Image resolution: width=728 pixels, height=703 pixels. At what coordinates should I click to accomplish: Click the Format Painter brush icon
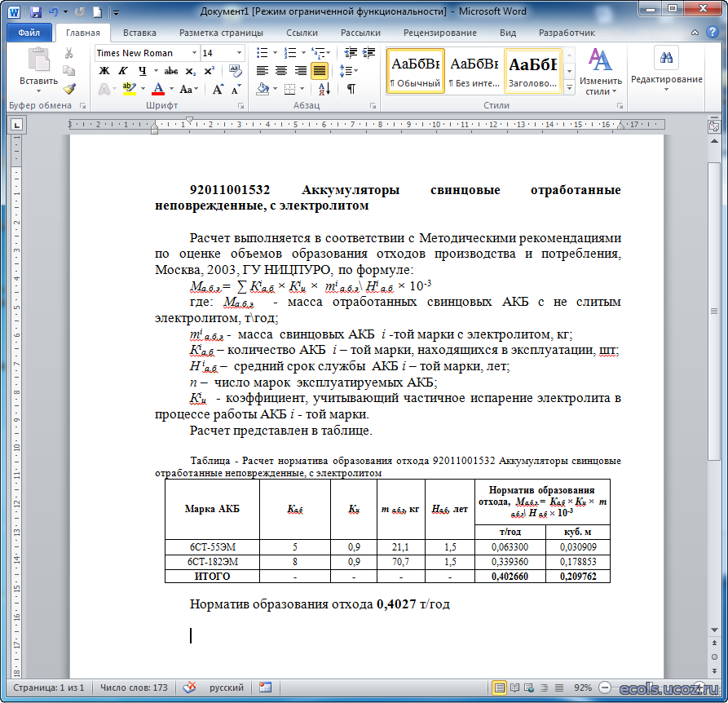69,88
